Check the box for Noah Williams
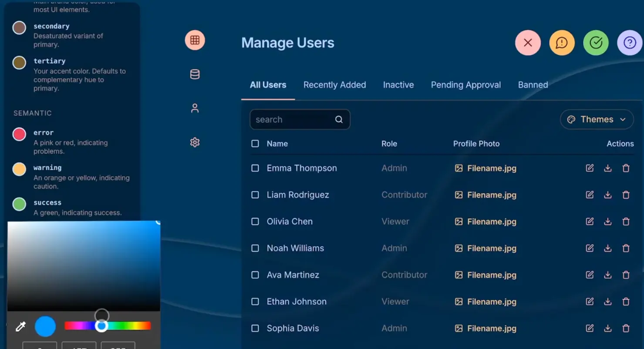644x349 pixels. pyautogui.click(x=255, y=248)
